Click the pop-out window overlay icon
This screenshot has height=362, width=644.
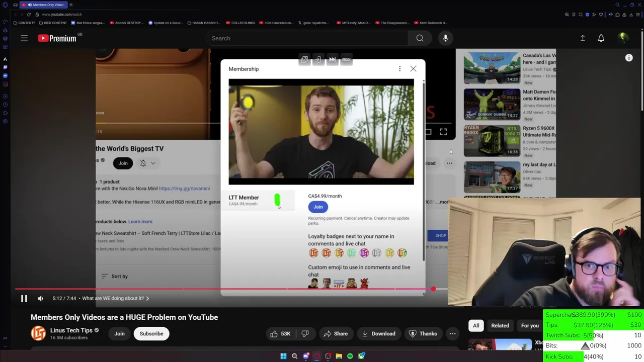point(304,60)
